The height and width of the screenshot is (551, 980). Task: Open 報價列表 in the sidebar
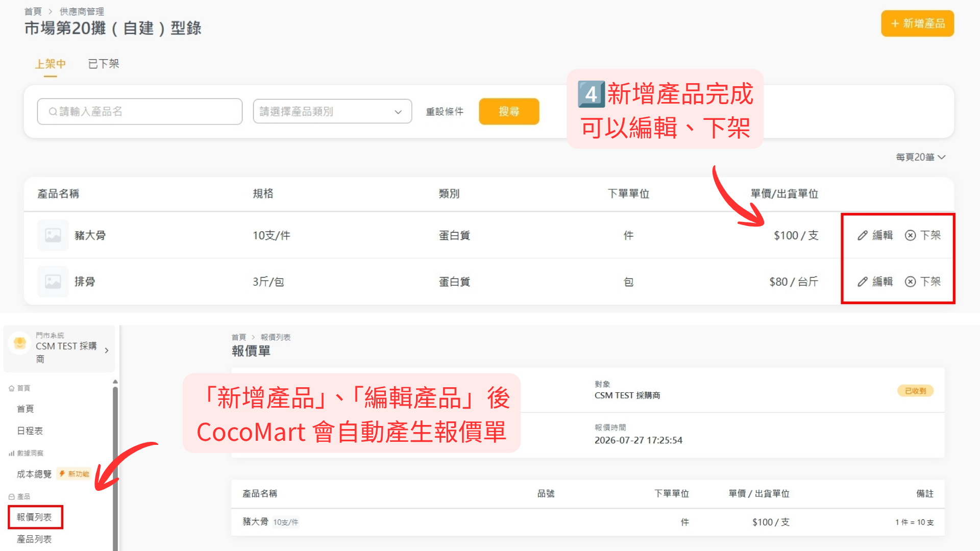pos(35,517)
